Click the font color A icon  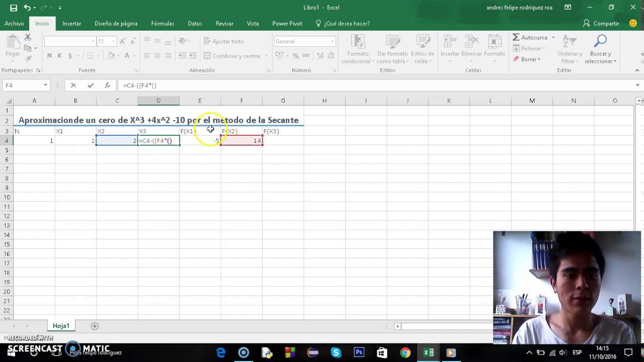[x=127, y=56]
